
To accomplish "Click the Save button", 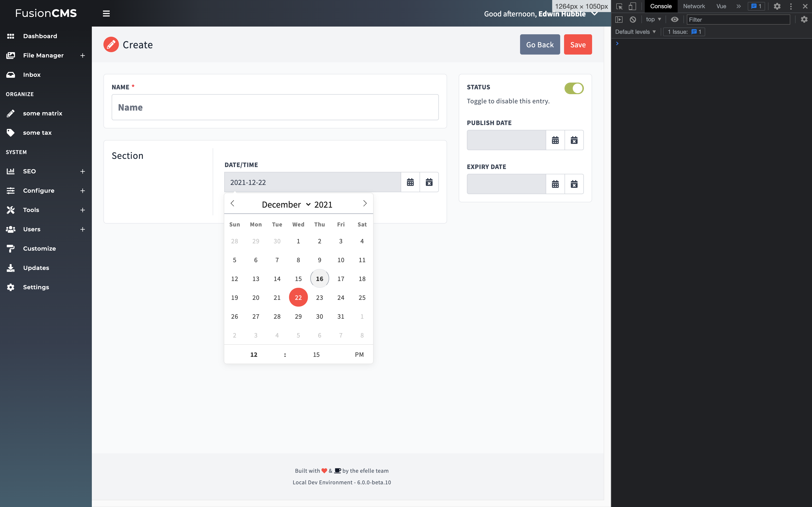I will click(x=577, y=44).
